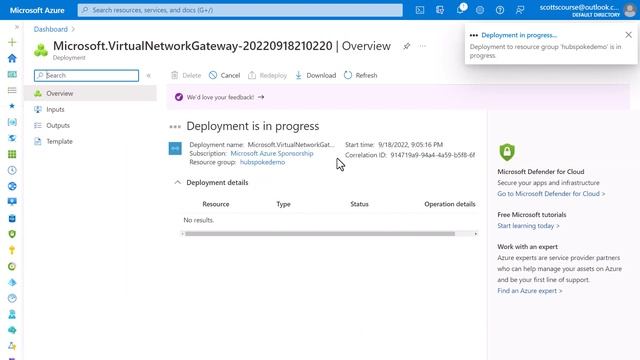Sort by Status column header
Image resolution: width=640 pixels, height=360 pixels.
click(359, 204)
